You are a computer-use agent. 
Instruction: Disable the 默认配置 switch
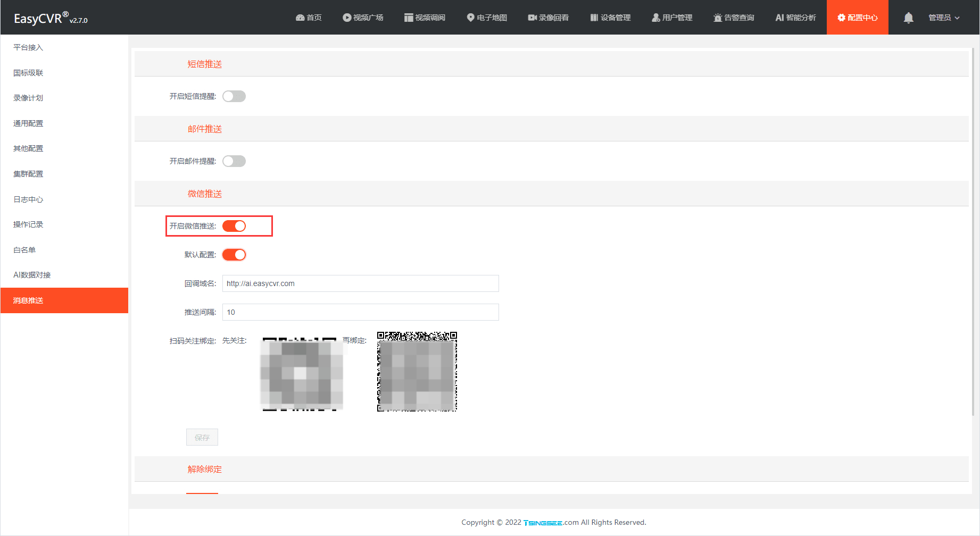pos(234,255)
